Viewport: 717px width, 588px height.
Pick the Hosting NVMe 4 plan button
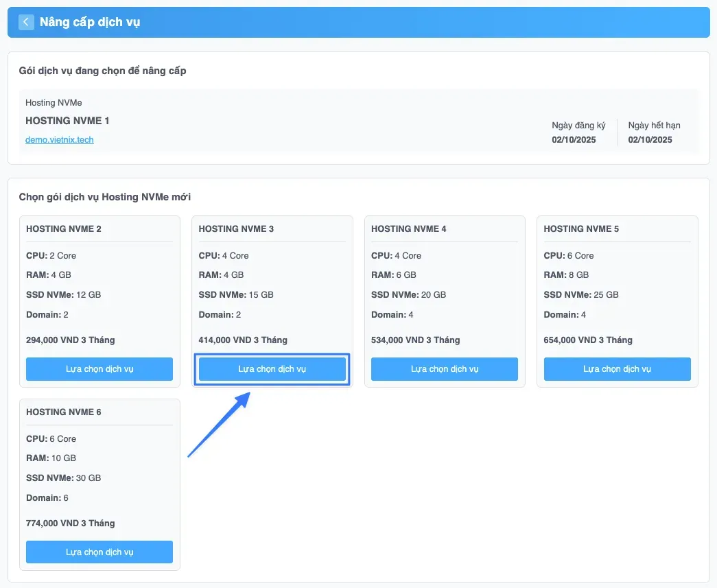click(x=444, y=369)
